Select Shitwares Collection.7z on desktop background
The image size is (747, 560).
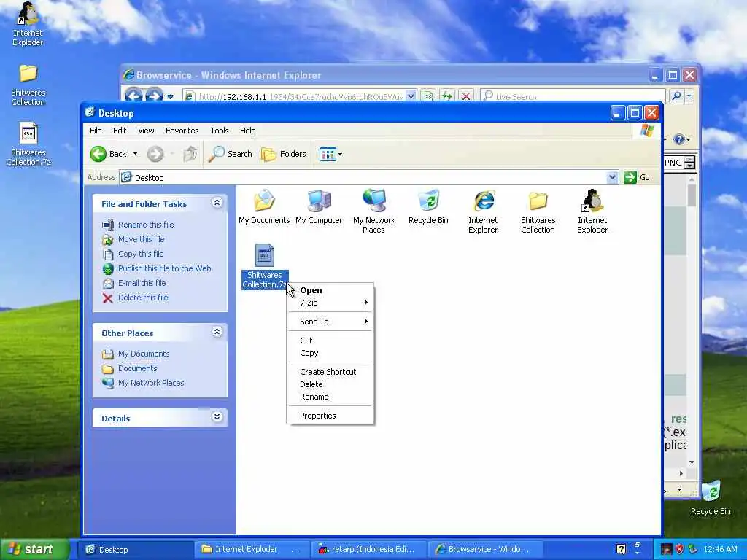point(28,144)
